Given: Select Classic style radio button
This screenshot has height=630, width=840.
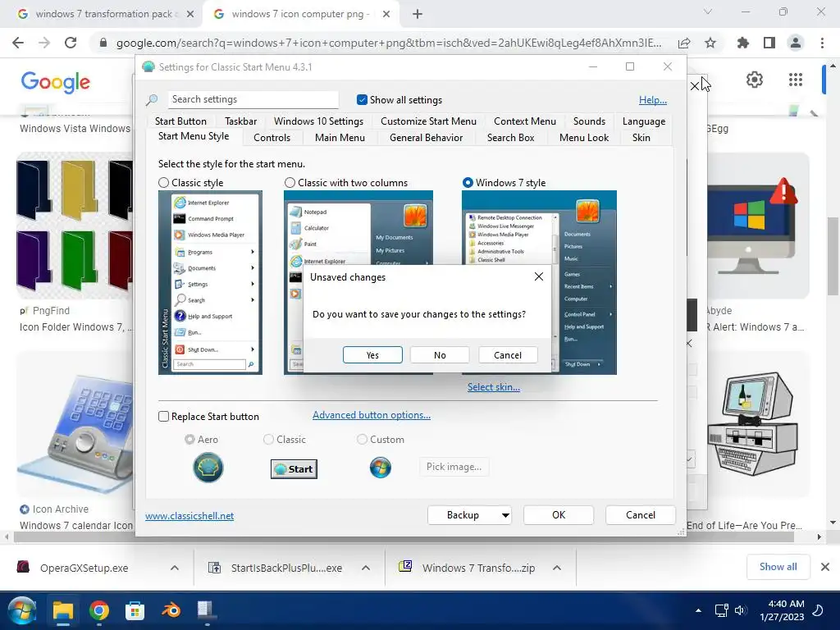Looking at the screenshot, I should [164, 183].
